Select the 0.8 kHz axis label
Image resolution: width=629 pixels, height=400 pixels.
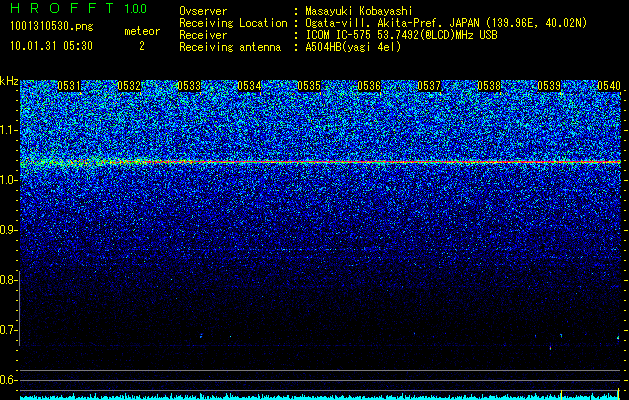coord(8,280)
